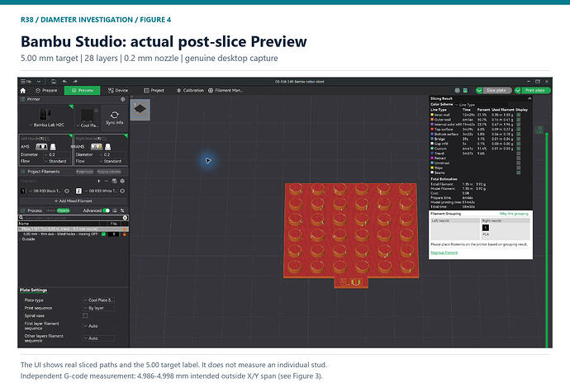The height and width of the screenshot is (392, 570).
Task: Edit filament 1 preset round icon
Action: (x=67, y=191)
